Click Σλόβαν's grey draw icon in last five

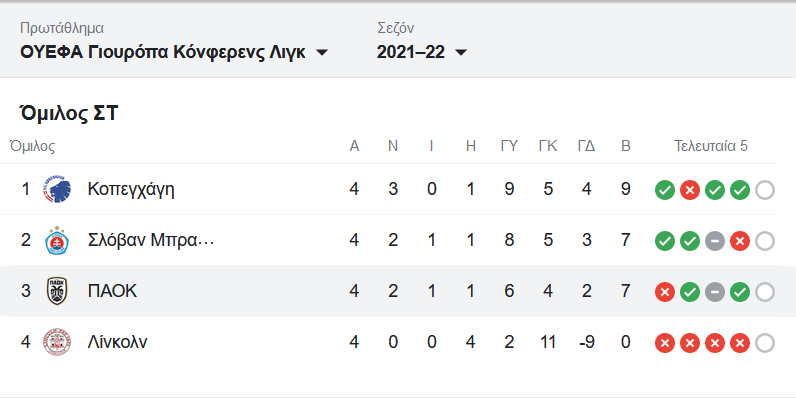point(715,241)
